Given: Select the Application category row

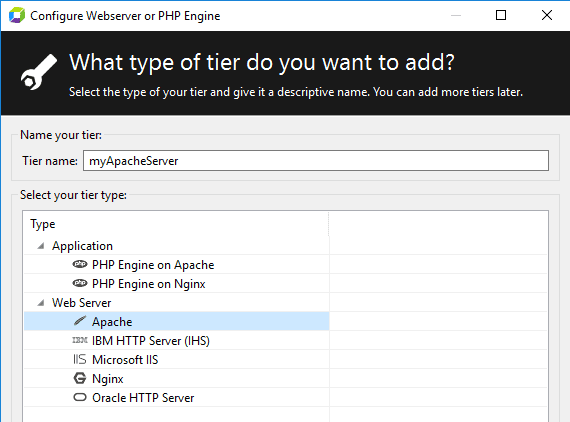Looking at the screenshot, I should 177,246.
